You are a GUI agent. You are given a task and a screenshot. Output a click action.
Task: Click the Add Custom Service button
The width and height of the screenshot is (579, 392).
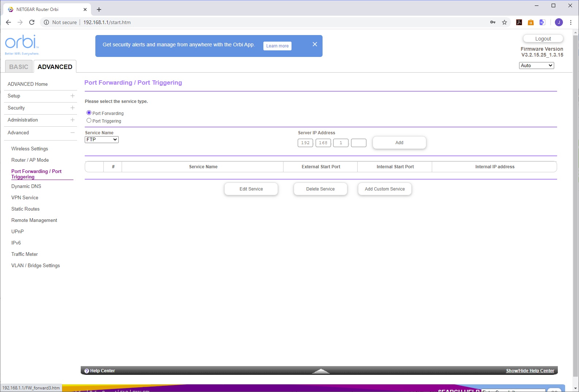(385, 189)
